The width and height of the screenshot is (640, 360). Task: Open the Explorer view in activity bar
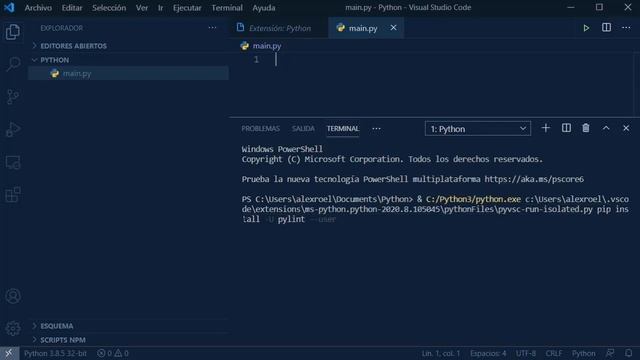click(x=13, y=32)
